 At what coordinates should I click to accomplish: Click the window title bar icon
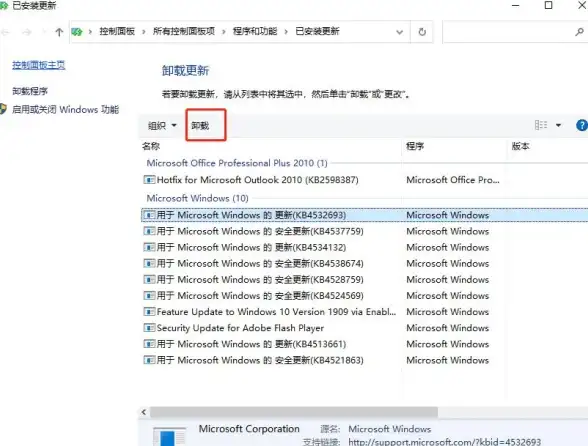tap(4, 5)
